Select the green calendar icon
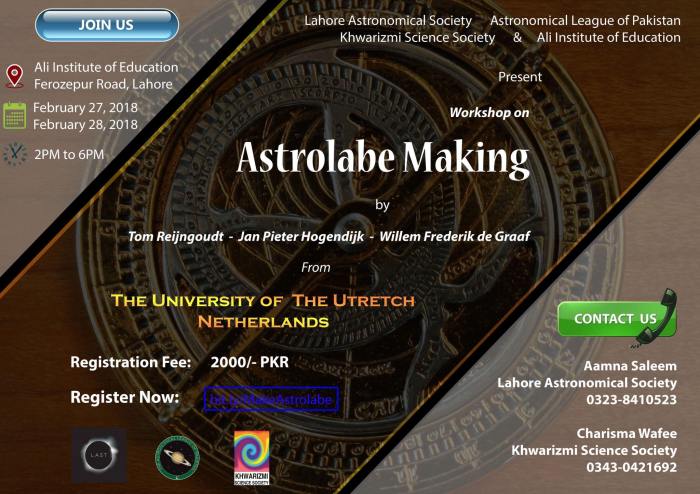The width and height of the screenshot is (700, 494). (x=15, y=115)
